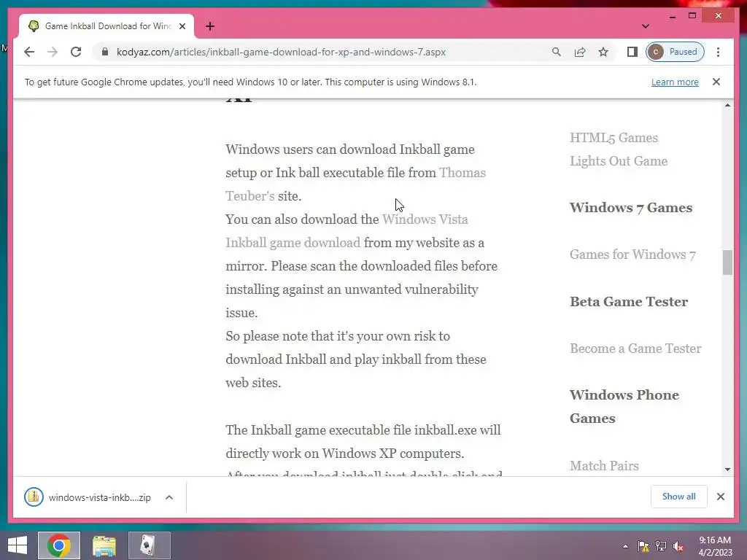
Task: Click the address bar URL field
Action: click(x=281, y=52)
